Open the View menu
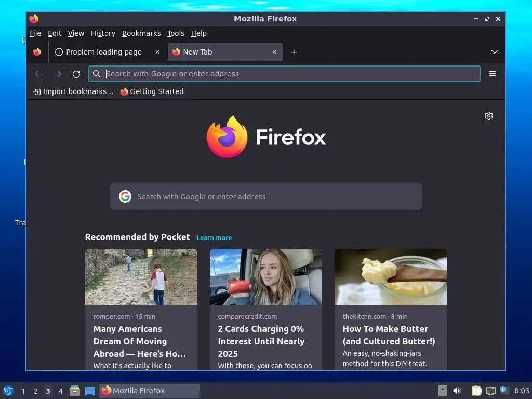This screenshot has height=399, width=532. pyautogui.click(x=76, y=33)
